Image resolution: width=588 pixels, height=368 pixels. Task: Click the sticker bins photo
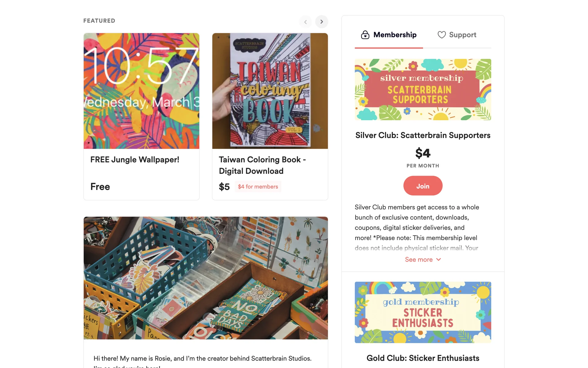coord(205,278)
